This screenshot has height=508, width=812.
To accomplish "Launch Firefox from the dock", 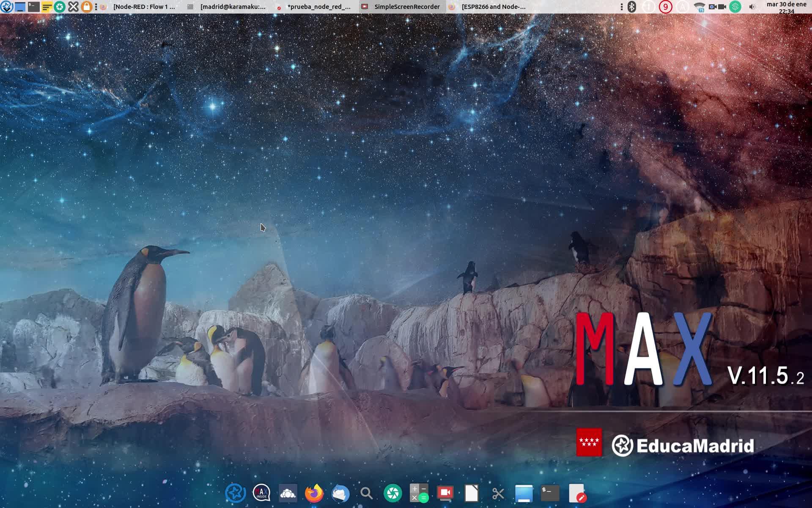I will [x=314, y=493].
